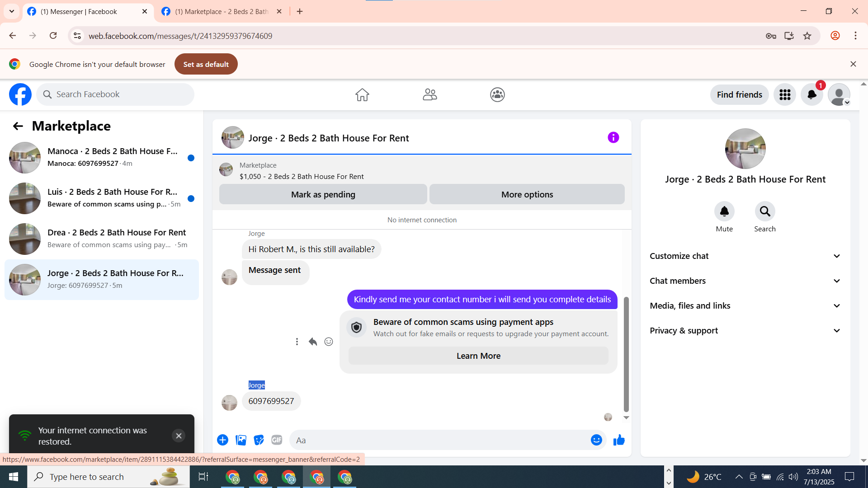Open more actions with the plus icon

click(222, 440)
